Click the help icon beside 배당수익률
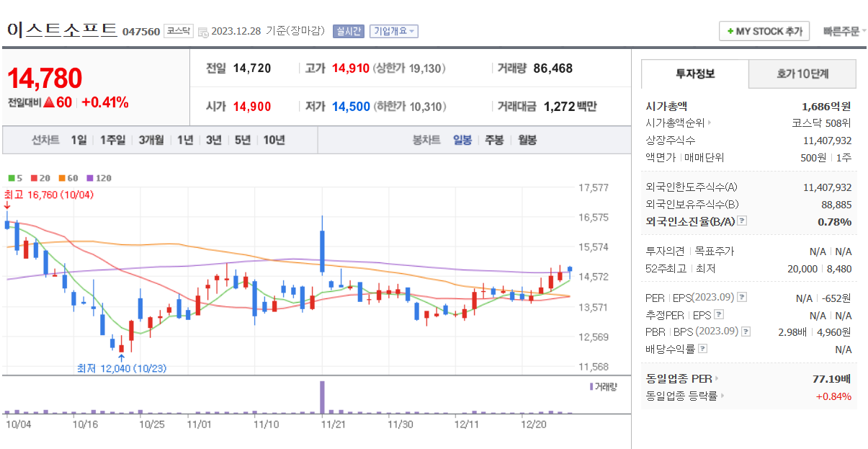This screenshot has height=449, width=868. pyautogui.click(x=703, y=350)
